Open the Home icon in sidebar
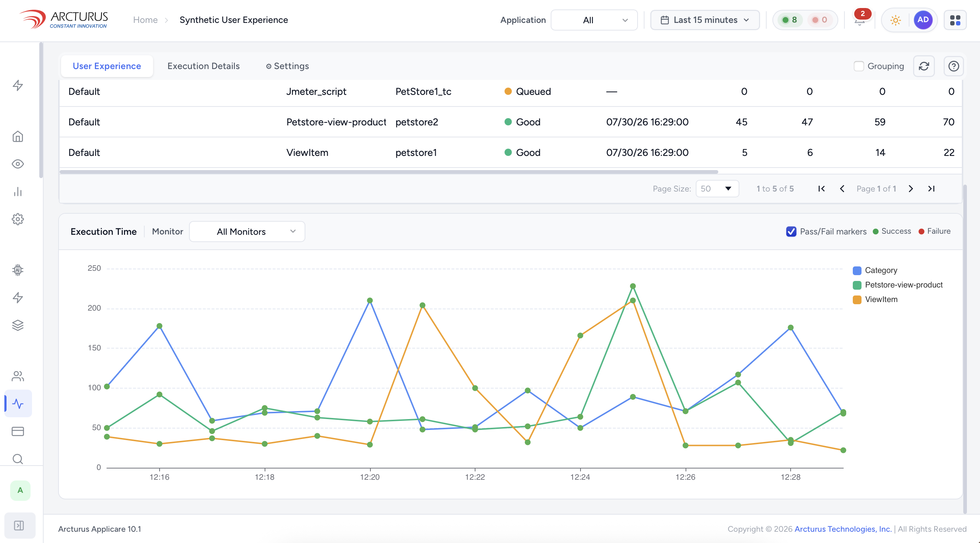This screenshot has width=980, height=543. click(x=18, y=137)
